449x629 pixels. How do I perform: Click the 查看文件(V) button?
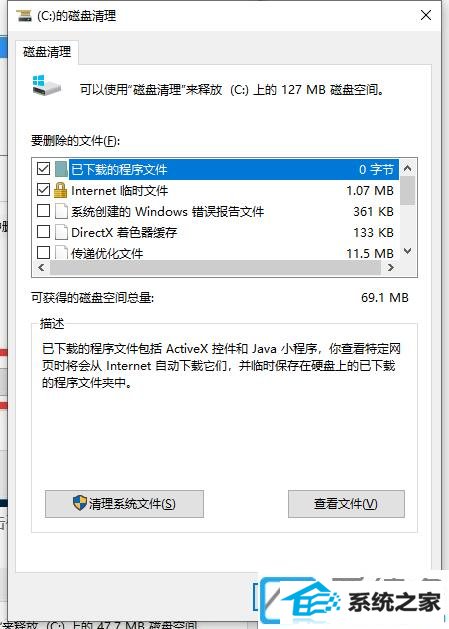tap(346, 504)
